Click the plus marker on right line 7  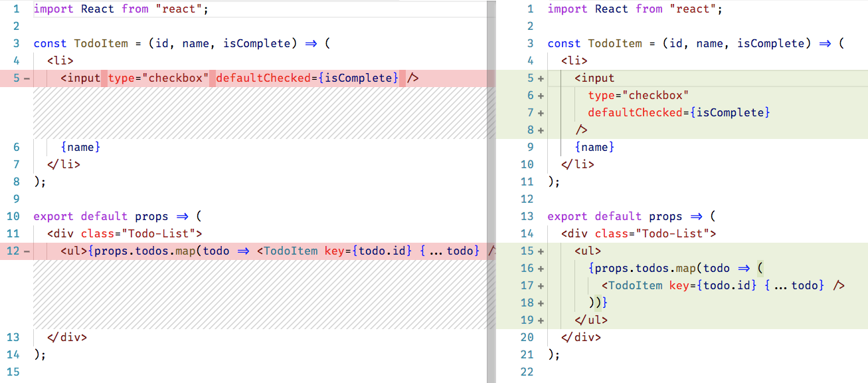click(541, 113)
